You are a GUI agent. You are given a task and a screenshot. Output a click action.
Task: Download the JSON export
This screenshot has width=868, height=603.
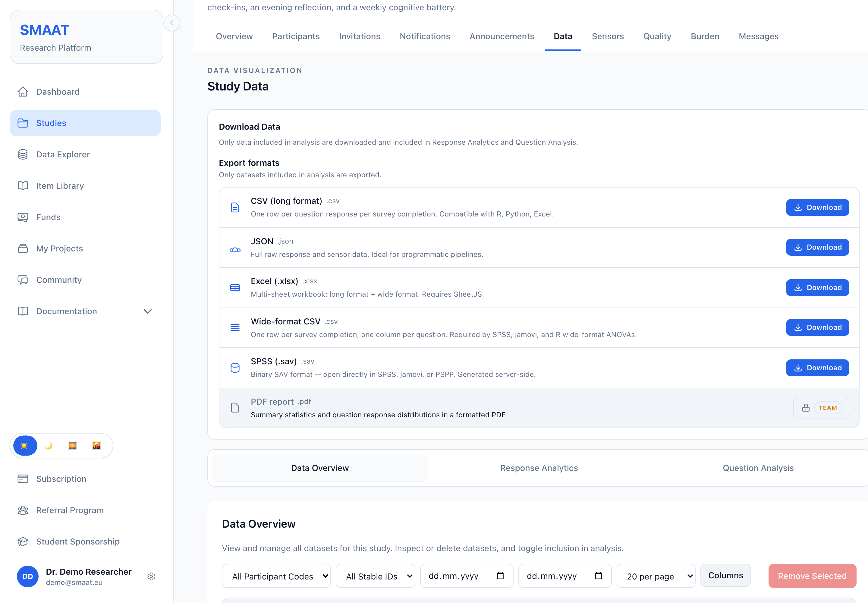(817, 248)
